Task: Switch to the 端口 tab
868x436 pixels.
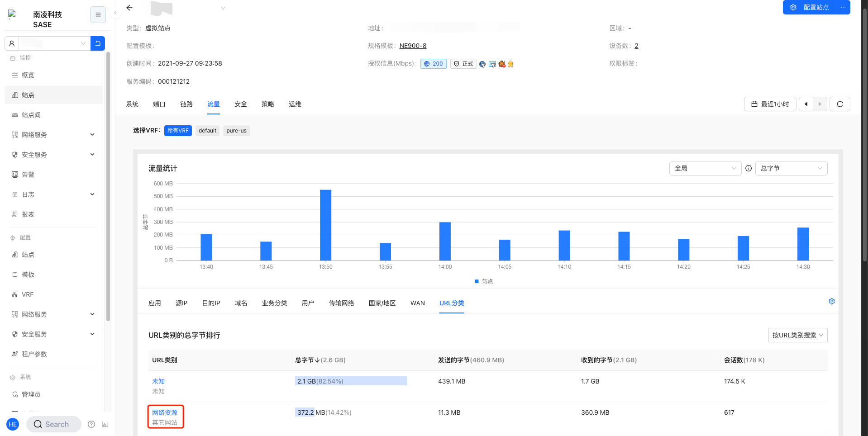Action: tap(159, 104)
